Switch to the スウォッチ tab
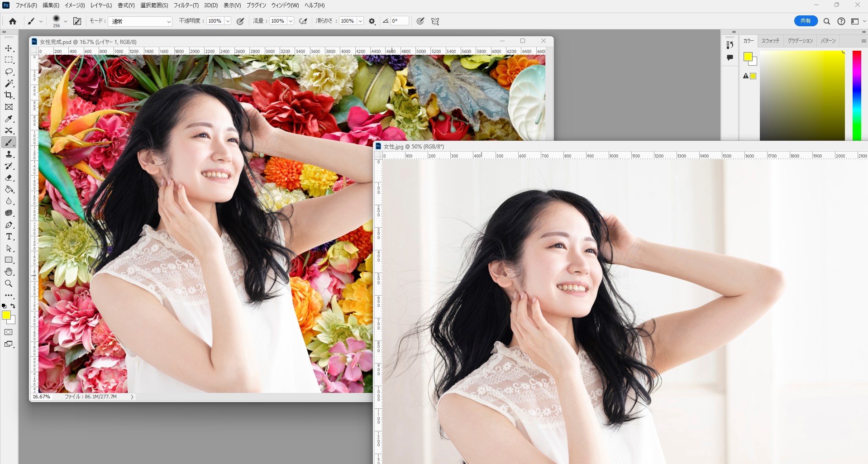868x464 pixels. (770, 41)
